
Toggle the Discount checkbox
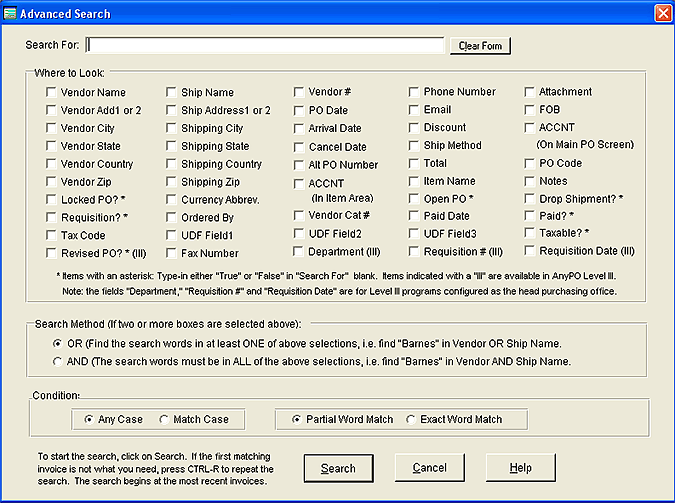tap(414, 128)
